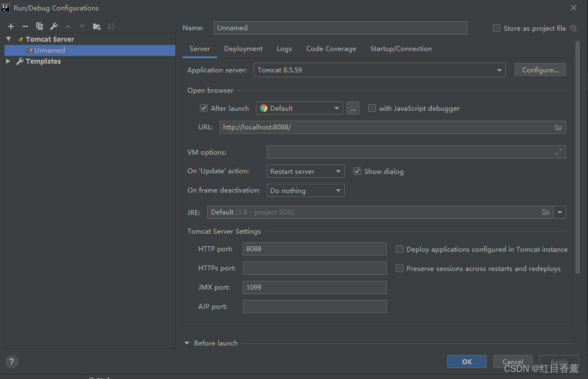588x379 pixels.
Task: Click the Configure... button
Action: point(540,70)
